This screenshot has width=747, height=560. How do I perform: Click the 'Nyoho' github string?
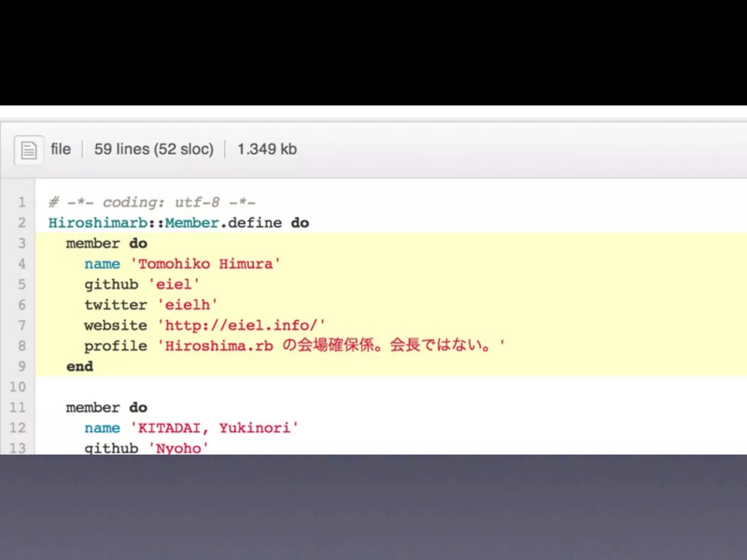(179, 448)
